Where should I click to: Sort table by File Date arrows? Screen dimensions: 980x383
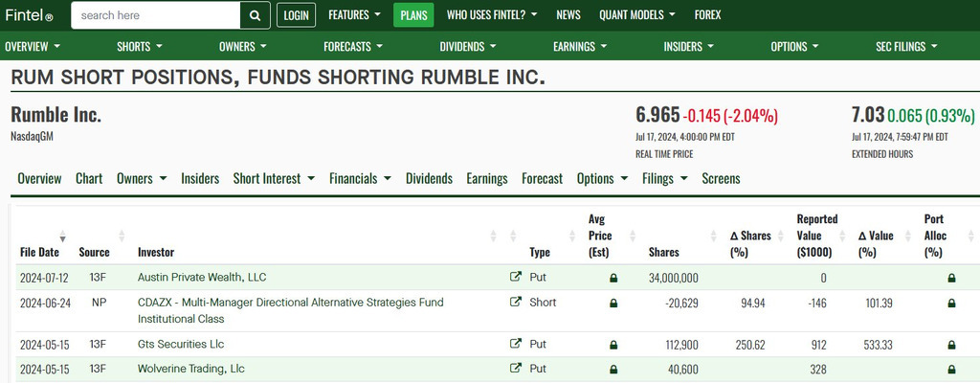click(62, 236)
